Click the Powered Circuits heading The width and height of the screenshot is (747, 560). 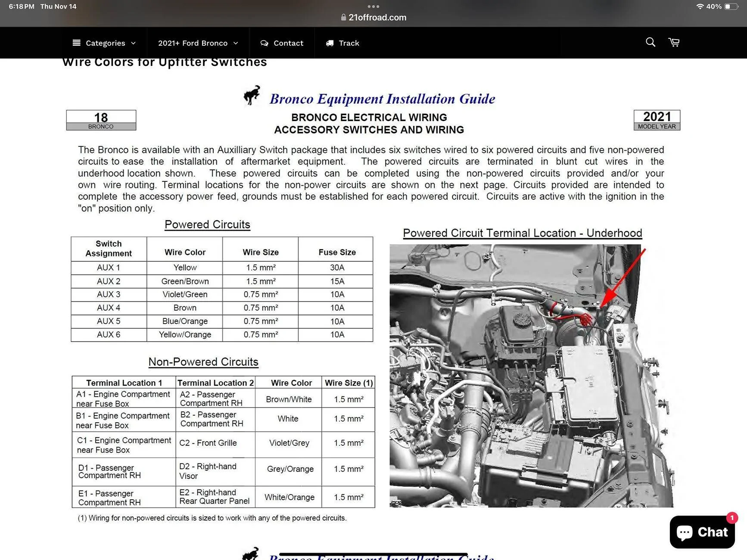(207, 224)
